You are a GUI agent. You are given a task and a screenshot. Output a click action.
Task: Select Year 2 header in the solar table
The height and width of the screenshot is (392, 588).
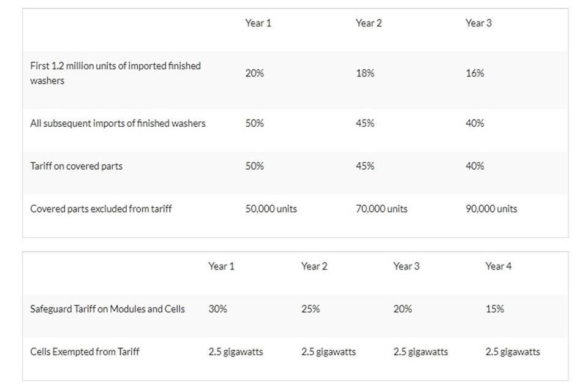[314, 266]
